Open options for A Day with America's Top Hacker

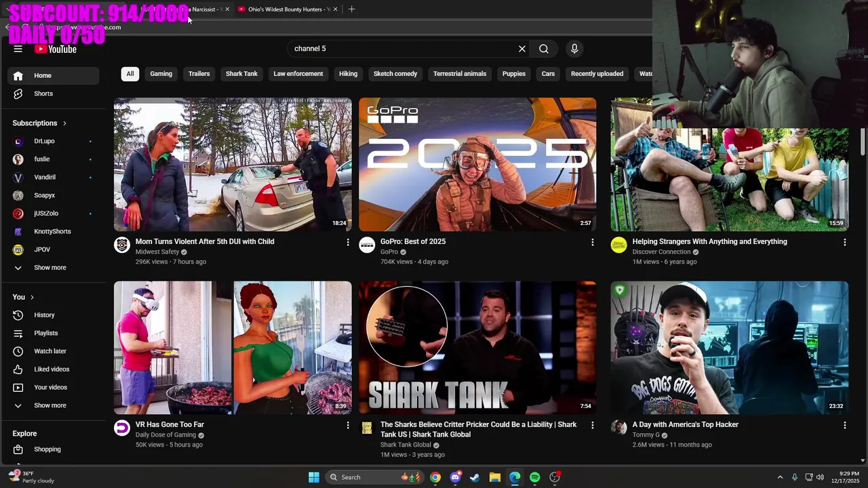(x=844, y=425)
